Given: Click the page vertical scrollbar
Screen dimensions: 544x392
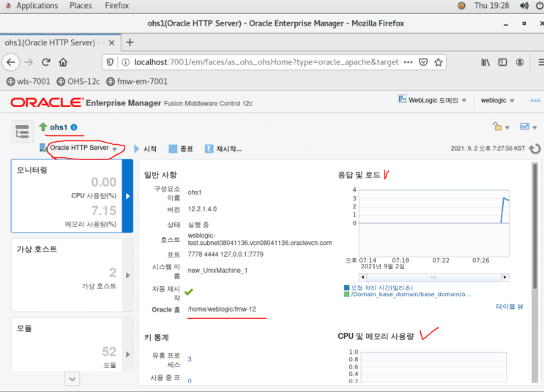Looking at the screenshot, I should [535, 225].
